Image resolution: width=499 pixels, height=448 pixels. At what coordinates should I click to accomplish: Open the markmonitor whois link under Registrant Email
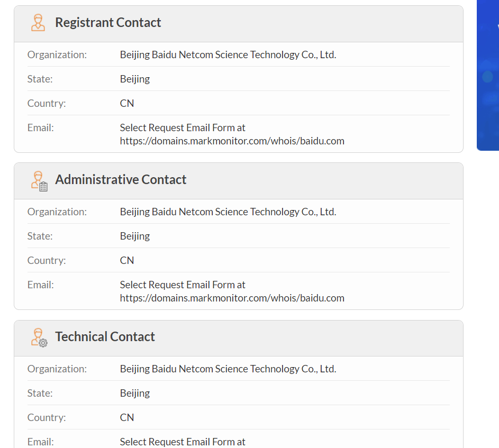[x=232, y=141]
